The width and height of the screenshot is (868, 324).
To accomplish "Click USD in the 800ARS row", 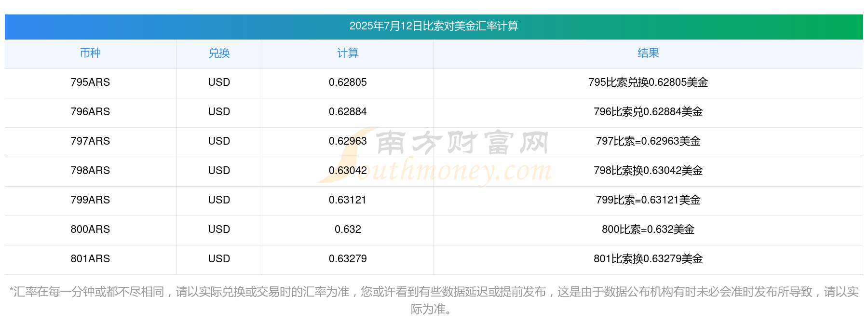I will click(x=219, y=229).
